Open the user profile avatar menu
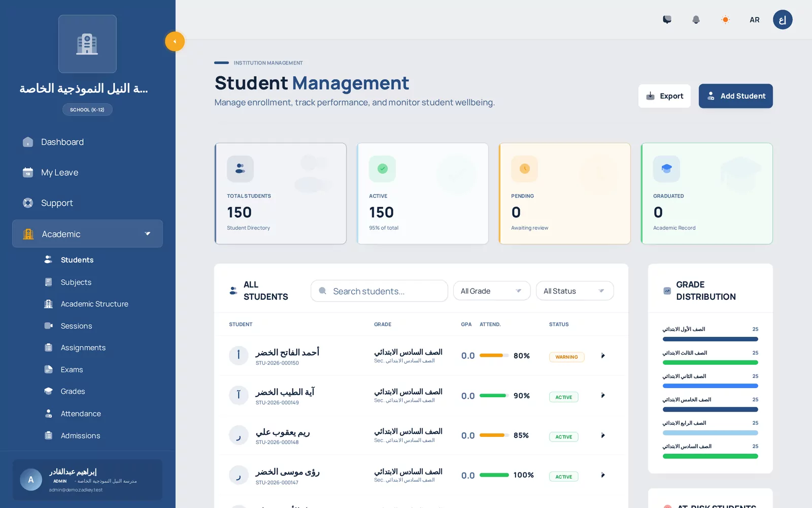The image size is (812, 508). point(783,20)
